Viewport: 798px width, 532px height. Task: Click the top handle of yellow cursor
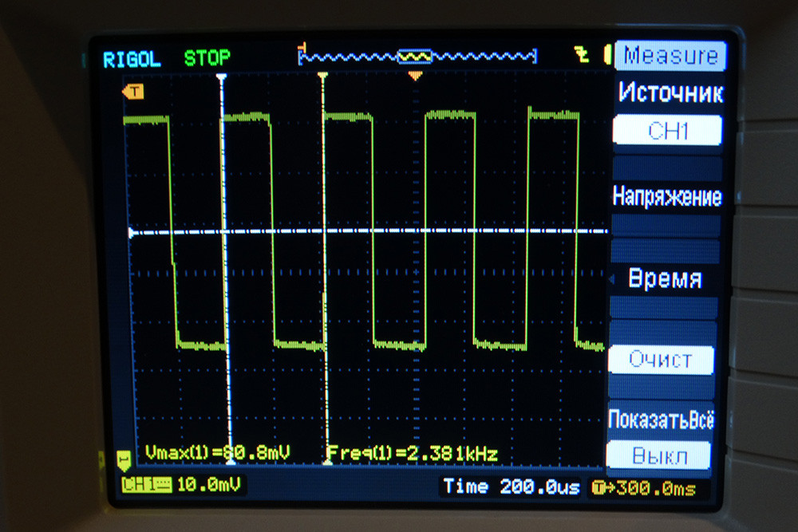coord(322,77)
